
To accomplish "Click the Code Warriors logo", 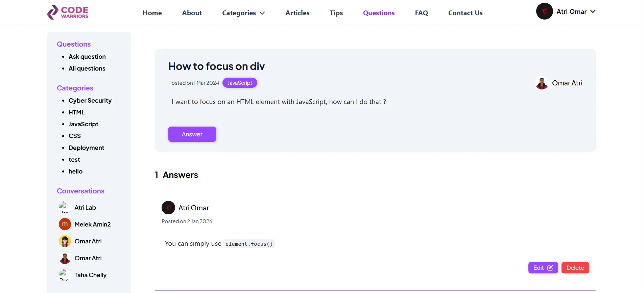I will [x=68, y=12].
